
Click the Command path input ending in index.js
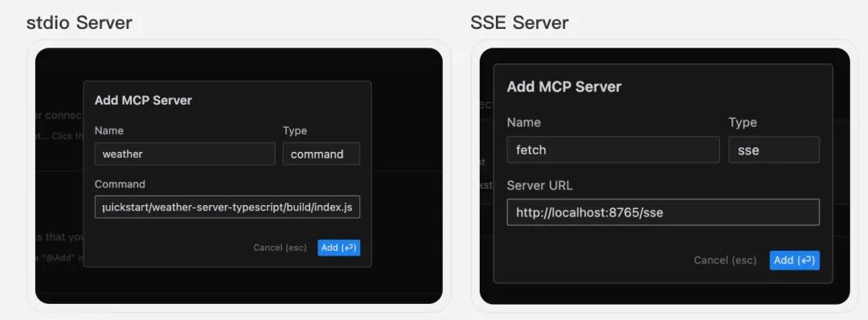227,207
